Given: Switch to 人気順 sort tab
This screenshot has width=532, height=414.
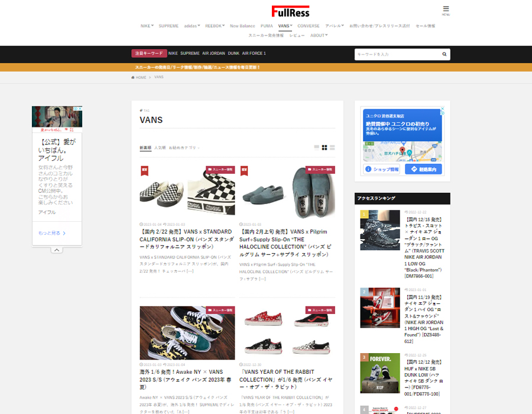Looking at the screenshot, I should pos(160,148).
